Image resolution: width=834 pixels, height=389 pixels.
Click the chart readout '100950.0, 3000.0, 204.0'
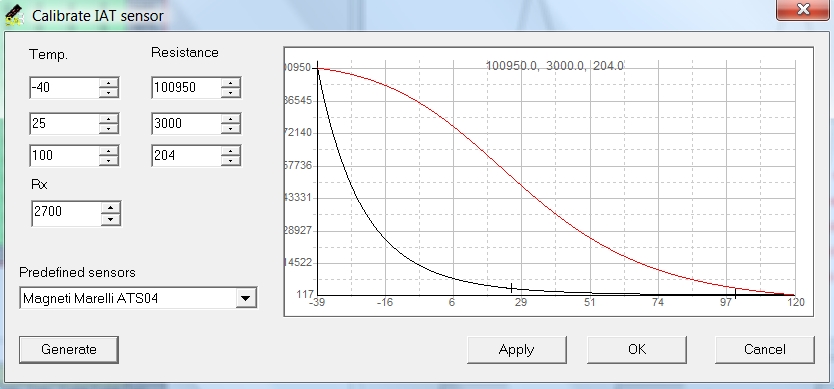pos(555,66)
